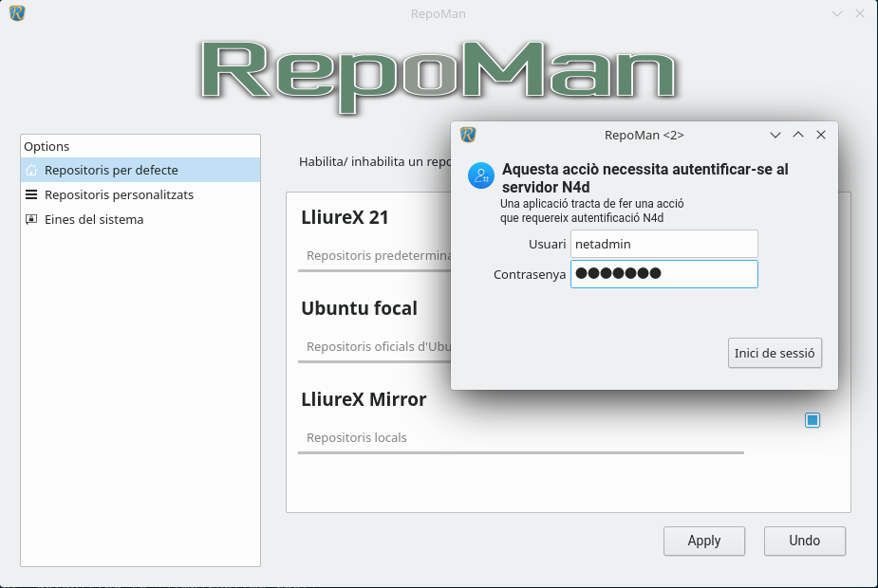Image resolution: width=878 pixels, height=588 pixels.
Task: Click the Ubuntu focal repository heading
Action: [x=360, y=308]
